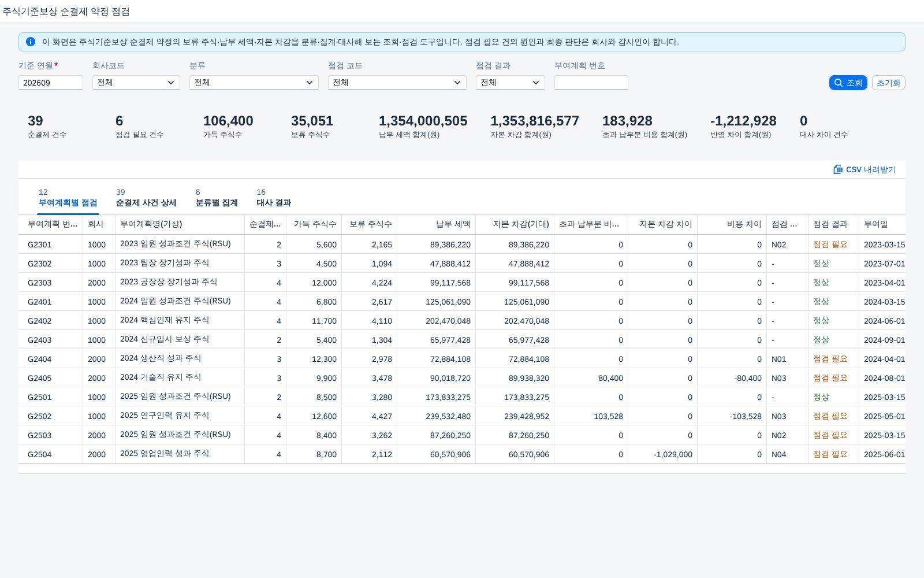Click plan number G2405
Viewport: 924px width, 578px height.
point(40,378)
